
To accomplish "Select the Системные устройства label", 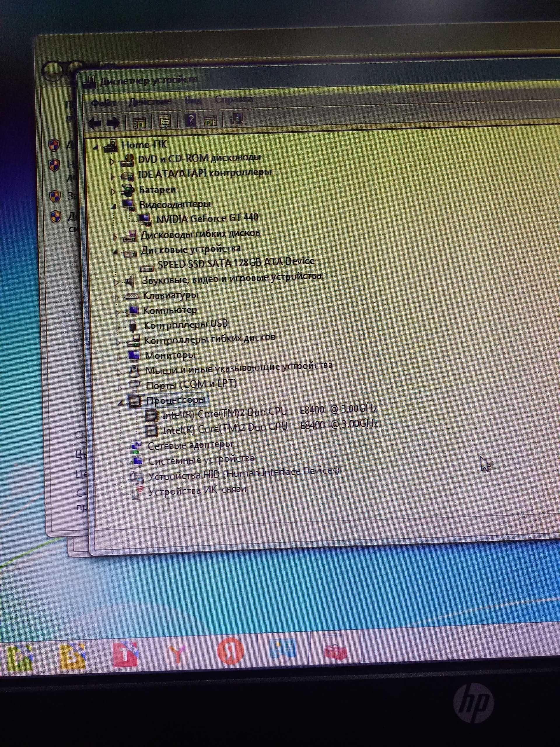I will click(201, 460).
